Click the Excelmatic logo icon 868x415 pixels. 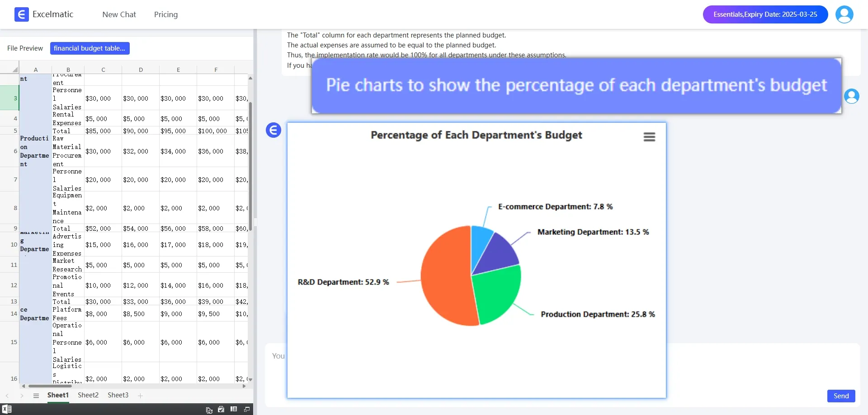21,14
